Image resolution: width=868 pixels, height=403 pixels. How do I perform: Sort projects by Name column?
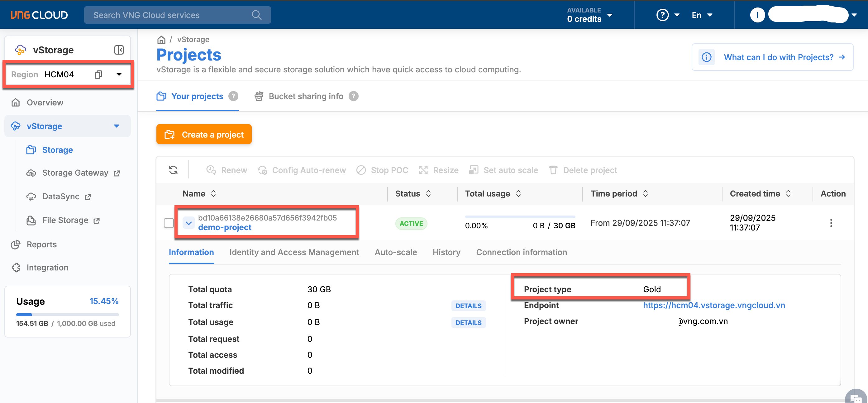(213, 194)
